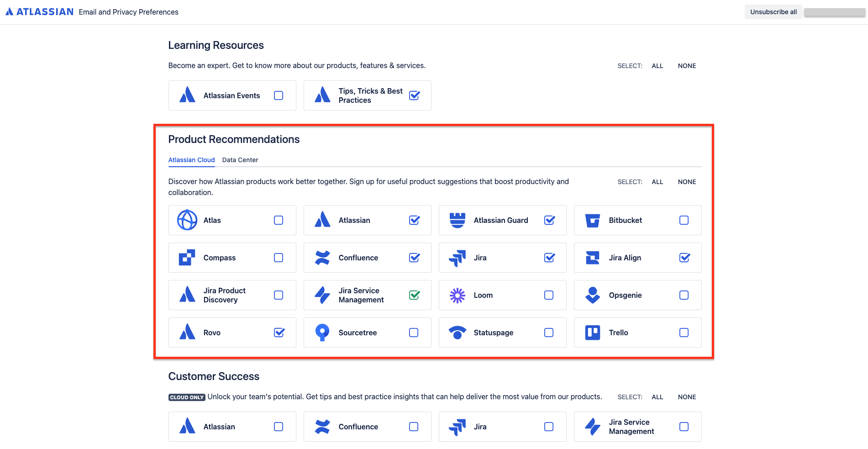Image resolution: width=868 pixels, height=449 pixels.
Task: Select NONE for Customer Success
Action: tap(687, 397)
